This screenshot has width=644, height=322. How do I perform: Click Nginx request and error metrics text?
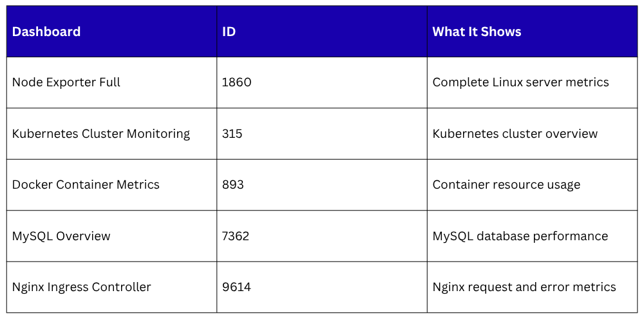click(524, 287)
